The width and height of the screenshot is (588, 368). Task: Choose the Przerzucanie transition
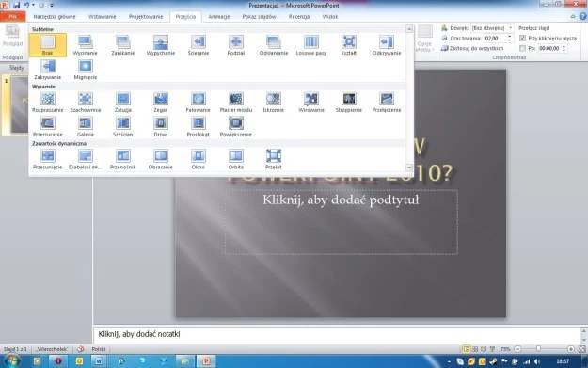coord(48,126)
